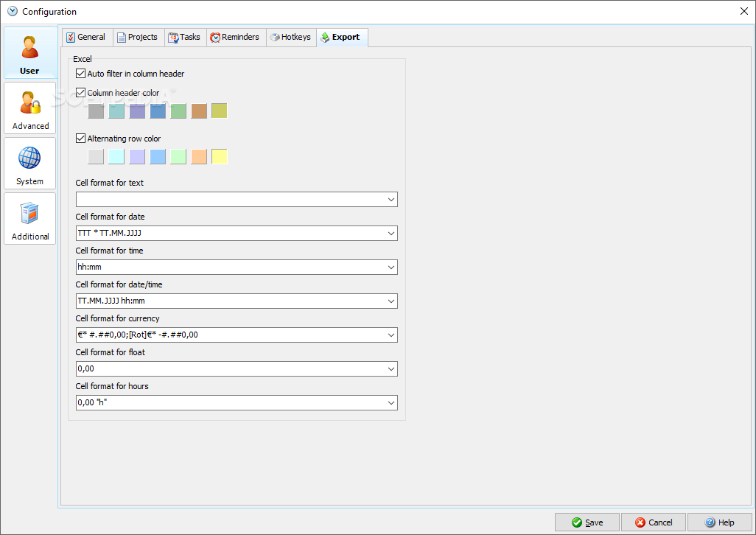This screenshot has height=535, width=756.
Task: Open the User settings category
Action: click(x=30, y=52)
